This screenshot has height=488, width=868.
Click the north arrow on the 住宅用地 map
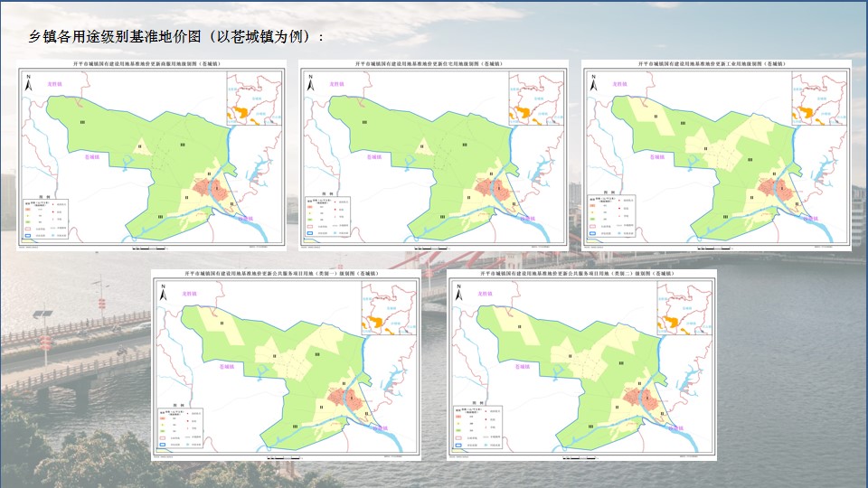pos(312,81)
